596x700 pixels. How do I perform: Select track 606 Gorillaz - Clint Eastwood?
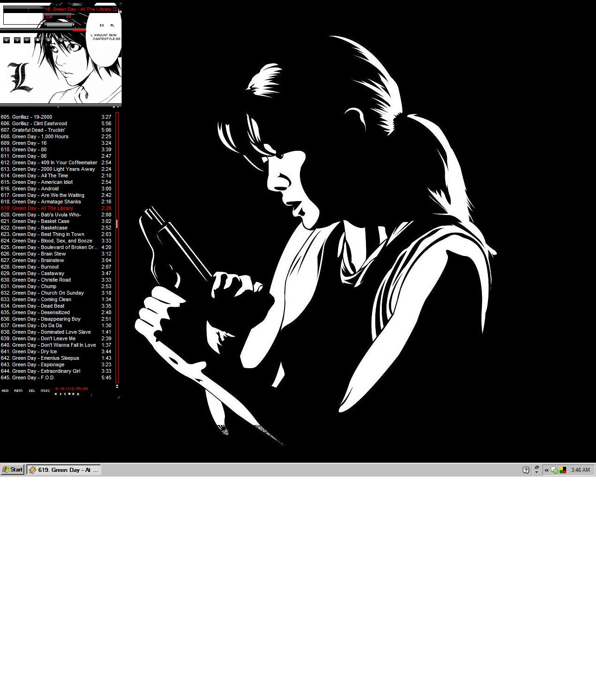[56, 124]
